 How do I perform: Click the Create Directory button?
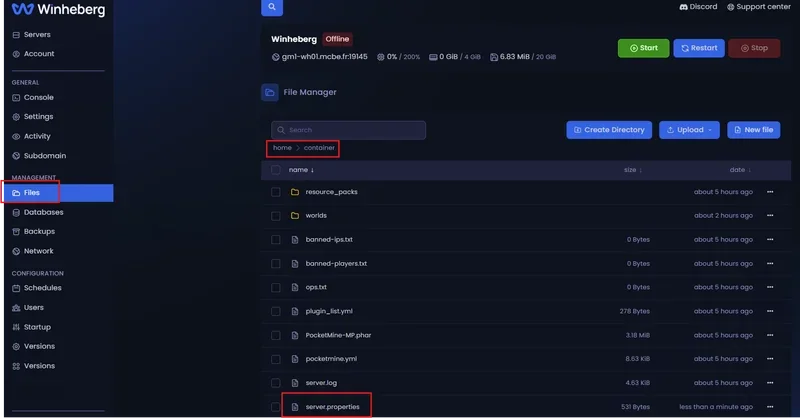tap(609, 130)
